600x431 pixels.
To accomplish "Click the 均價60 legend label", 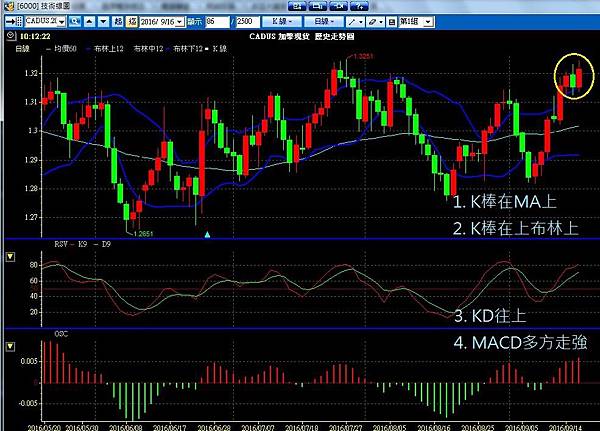I will point(65,49).
